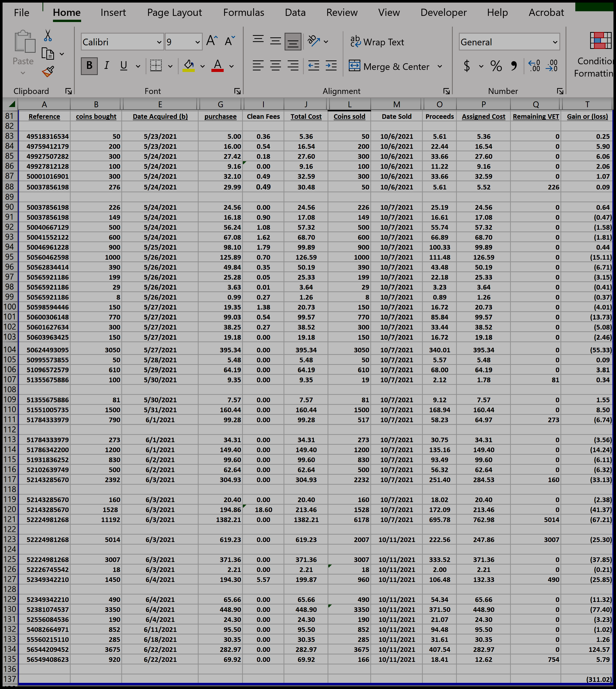Select the Format Painter brush

(48, 72)
